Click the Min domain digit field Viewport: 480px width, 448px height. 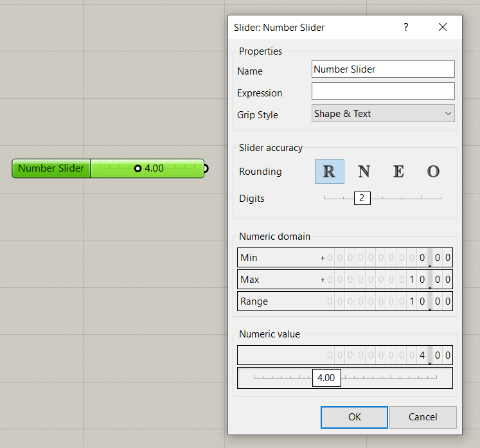[345, 258]
